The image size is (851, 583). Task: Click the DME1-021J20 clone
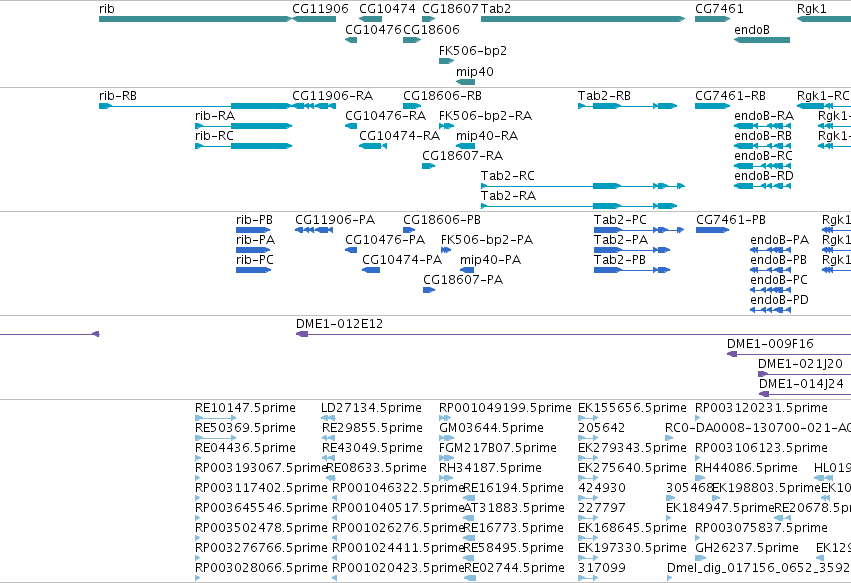pos(804,375)
